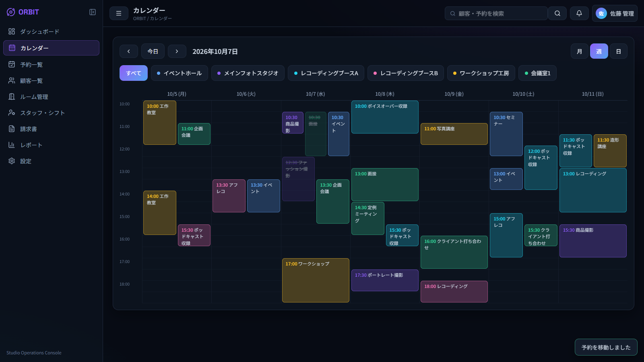Focus the 顧客・予約を検索 search field
644x362 pixels.
point(496,13)
